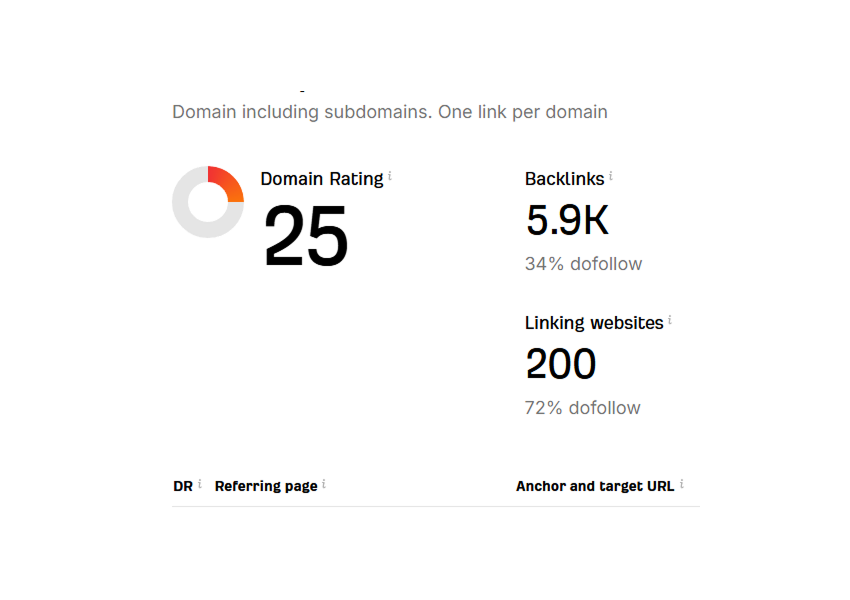850x600 pixels.
Task: Click the Domain Rating donut gauge
Action: [x=209, y=203]
